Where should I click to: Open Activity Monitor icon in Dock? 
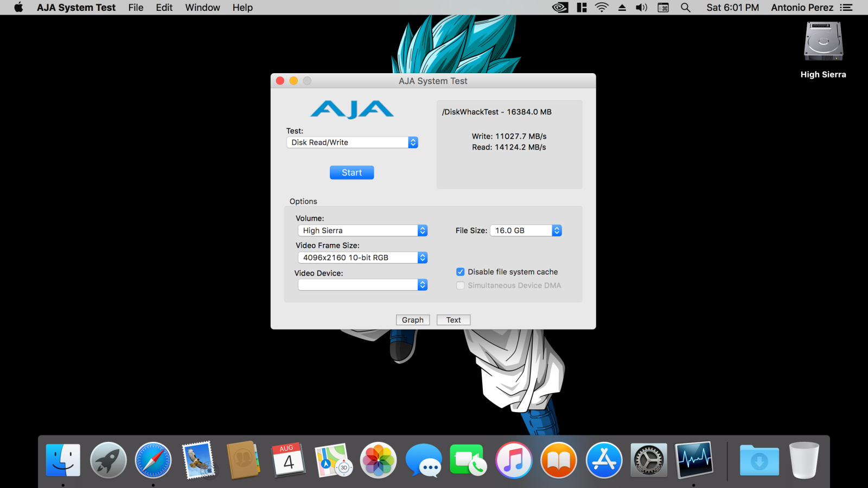(x=693, y=460)
